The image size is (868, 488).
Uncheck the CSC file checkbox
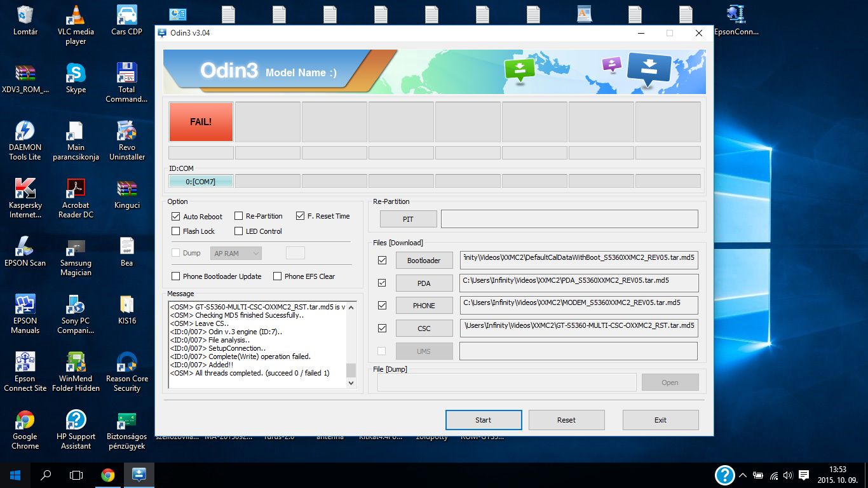tap(382, 329)
